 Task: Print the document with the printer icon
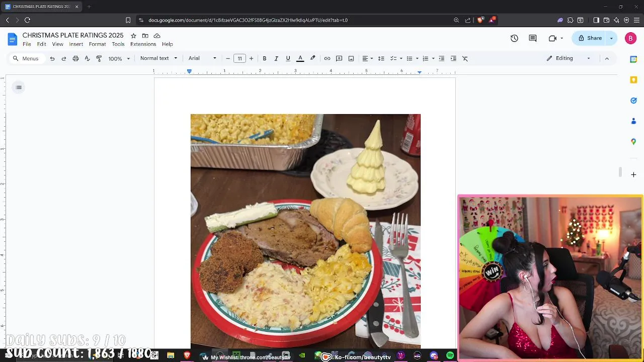pos(75,58)
